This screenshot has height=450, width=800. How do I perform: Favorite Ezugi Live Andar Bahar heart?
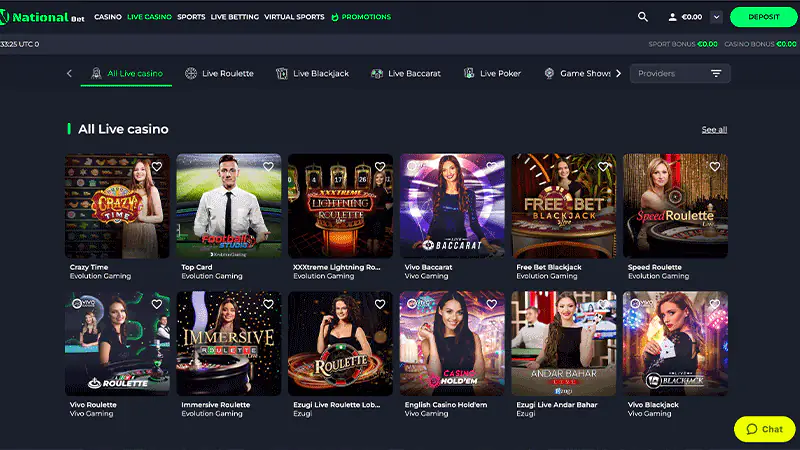(603, 304)
